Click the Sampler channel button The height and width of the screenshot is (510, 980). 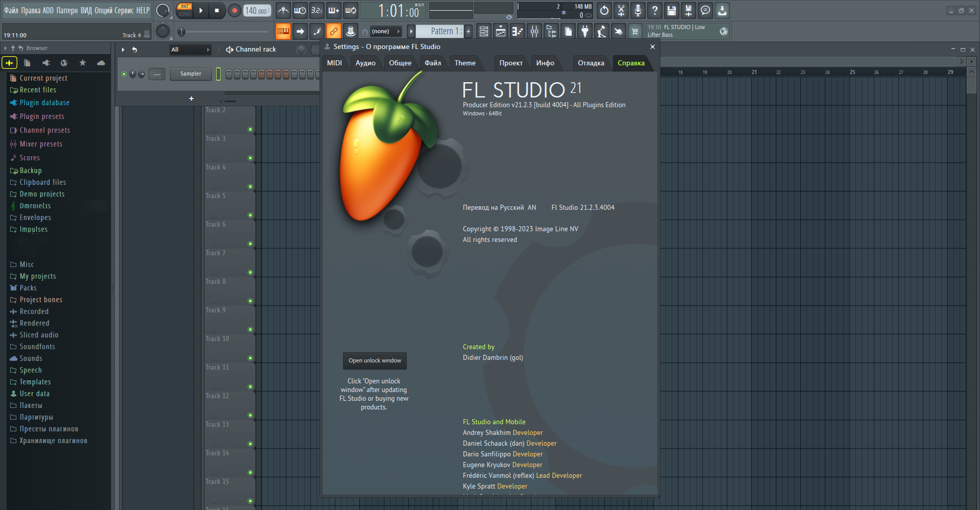point(191,74)
